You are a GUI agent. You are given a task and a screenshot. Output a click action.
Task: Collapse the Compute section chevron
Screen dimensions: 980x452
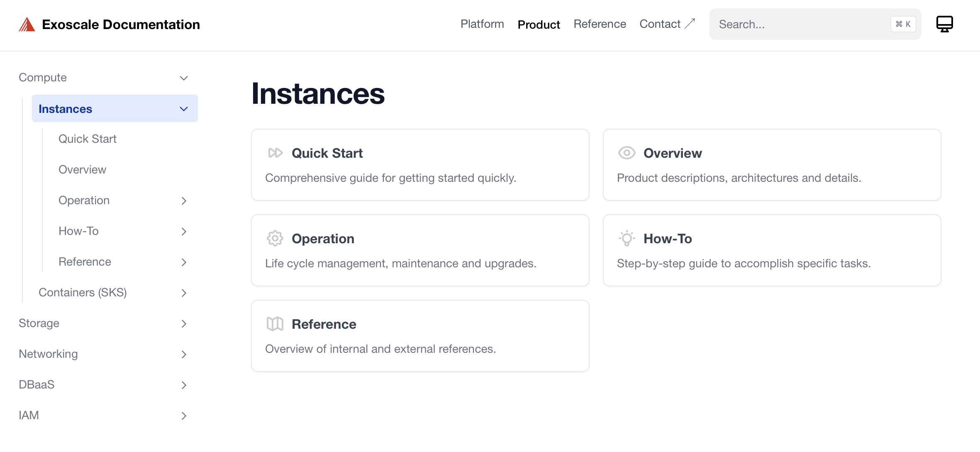[x=184, y=78]
